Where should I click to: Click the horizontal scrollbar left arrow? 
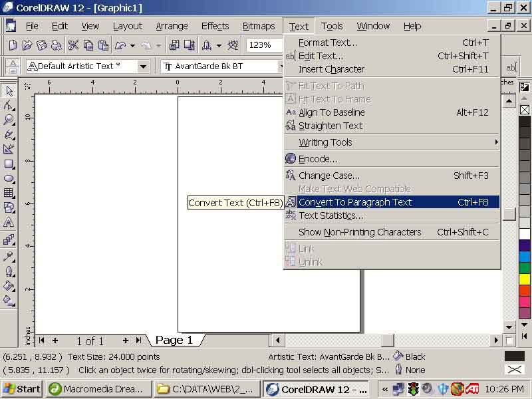[277, 340]
